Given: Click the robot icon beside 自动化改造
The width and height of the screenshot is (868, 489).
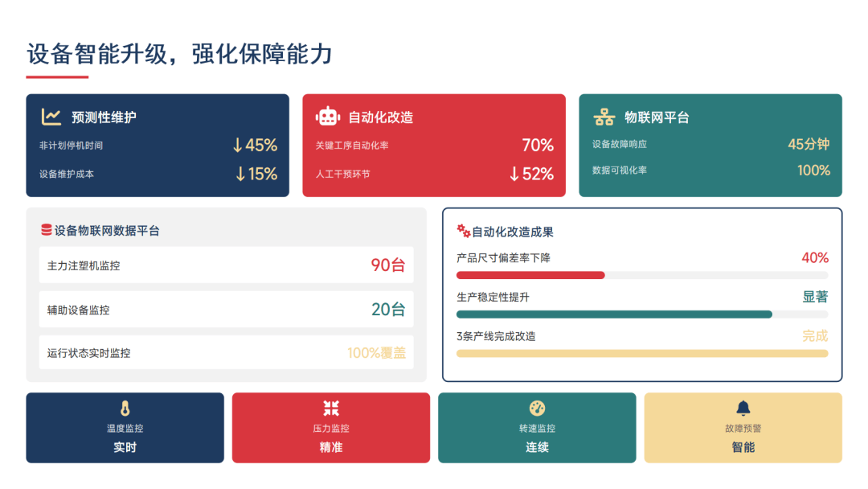Looking at the screenshot, I should pos(327,117).
